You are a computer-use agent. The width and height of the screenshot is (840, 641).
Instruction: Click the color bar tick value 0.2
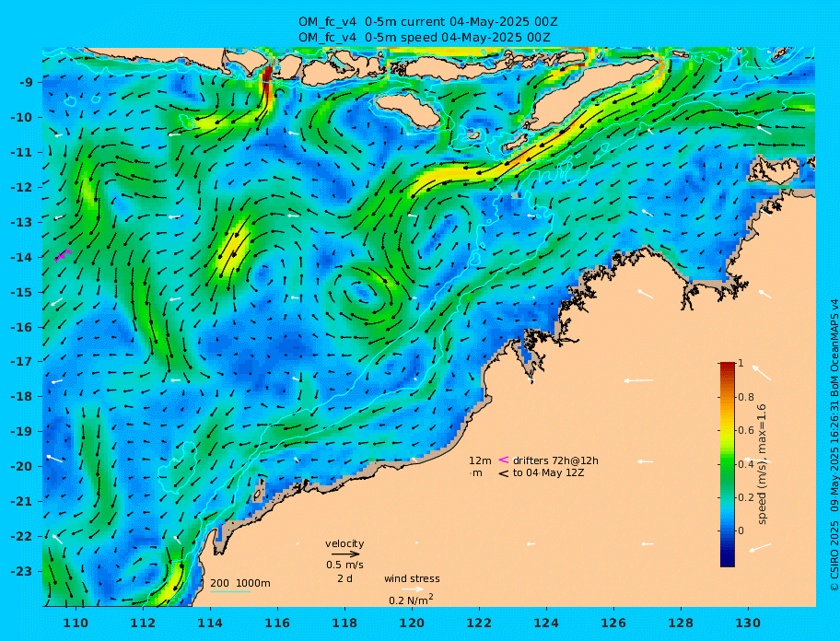pyautogui.click(x=746, y=497)
